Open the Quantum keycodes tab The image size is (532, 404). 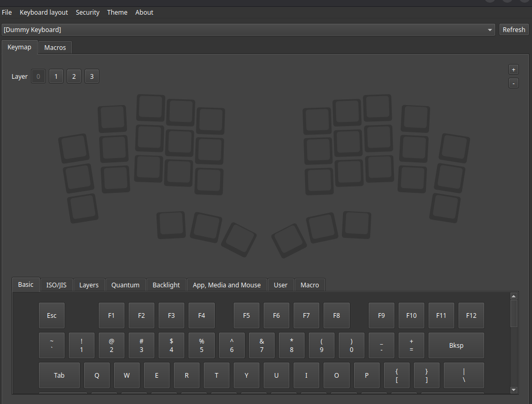[x=125, y=285]
